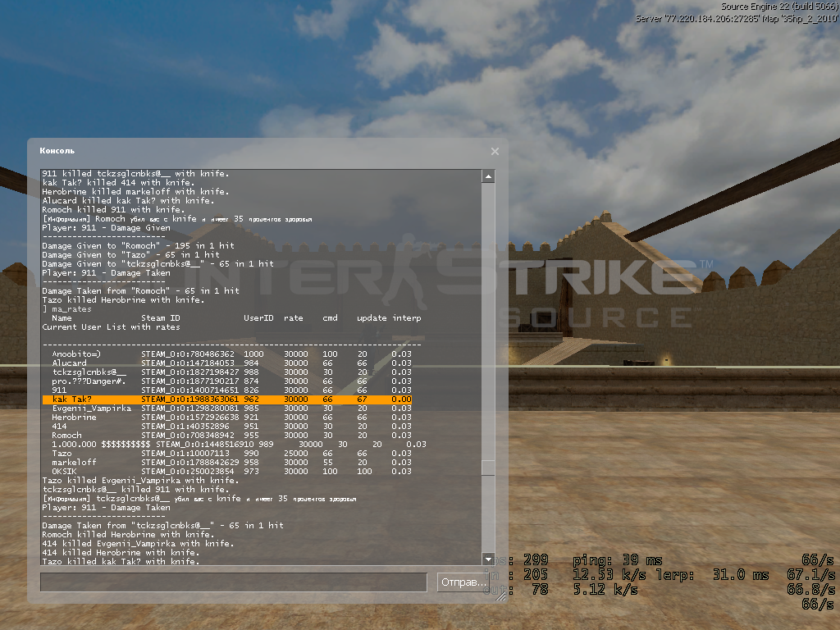Click the '] ma_rates' command line

pyautogui.click(x=67, y=309)
